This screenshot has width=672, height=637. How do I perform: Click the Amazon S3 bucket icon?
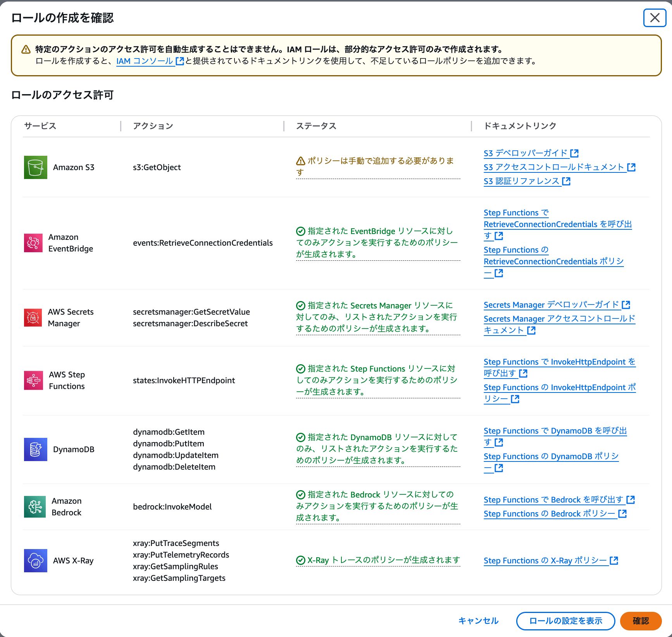[x=36, y=167]
